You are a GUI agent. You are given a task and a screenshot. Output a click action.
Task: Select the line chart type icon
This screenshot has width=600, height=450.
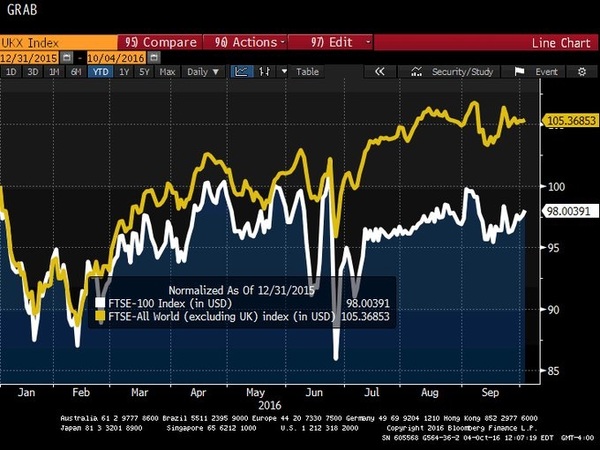point(241,72)
